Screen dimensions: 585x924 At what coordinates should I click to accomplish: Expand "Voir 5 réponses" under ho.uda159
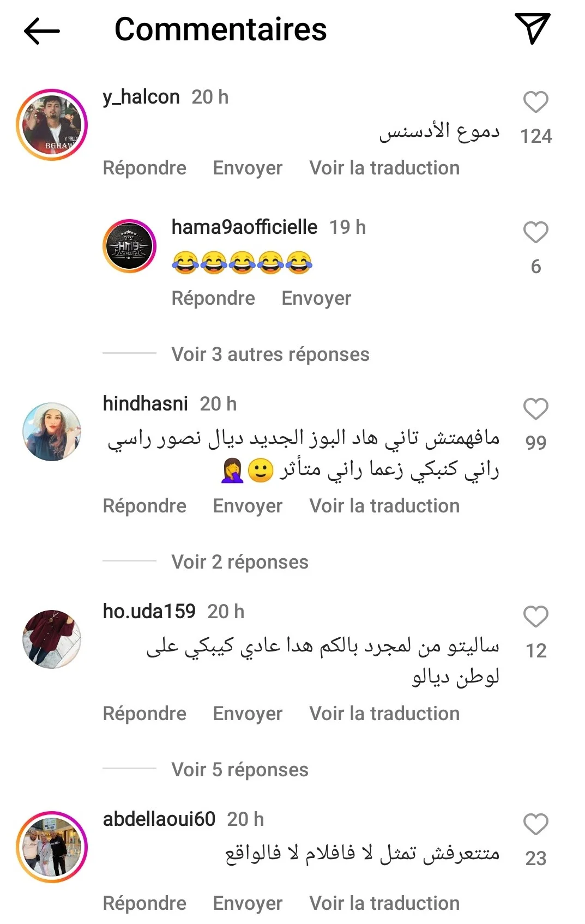[x=240, y=770]
